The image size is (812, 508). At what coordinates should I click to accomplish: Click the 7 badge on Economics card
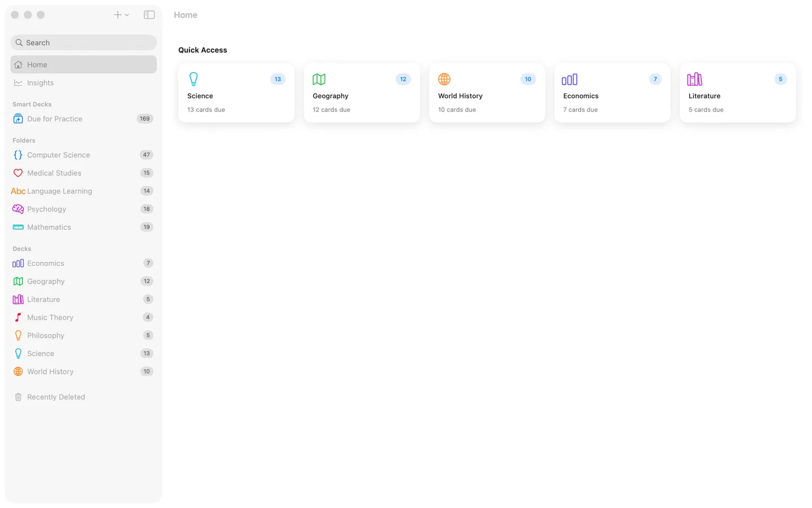[x=655, y=79]
